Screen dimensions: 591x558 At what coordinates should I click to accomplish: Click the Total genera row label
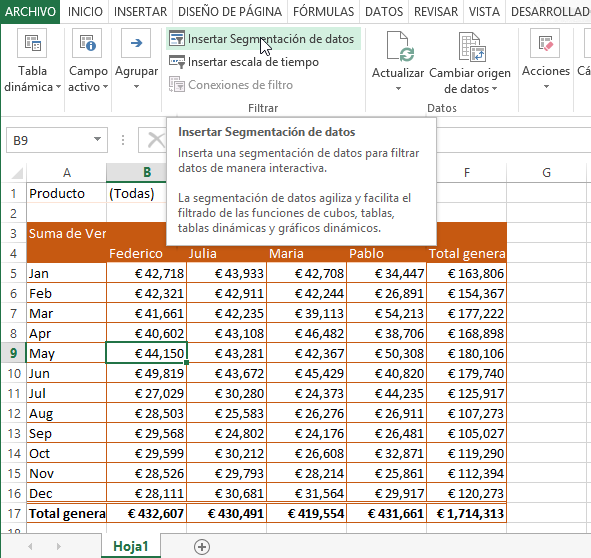click(67, 513)
